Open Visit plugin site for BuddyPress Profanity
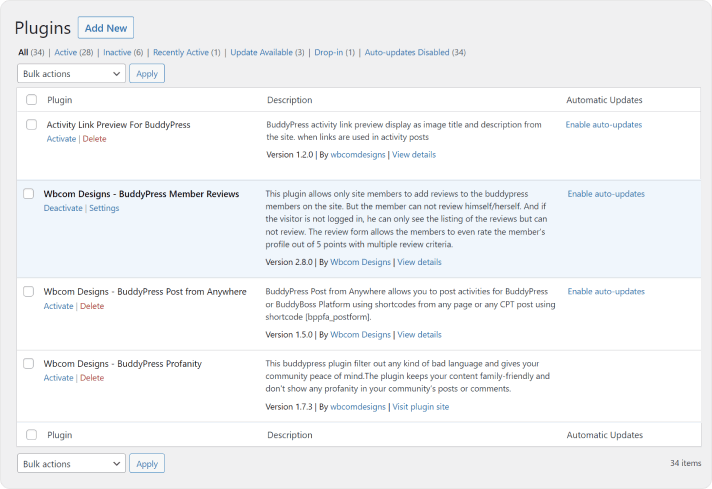The height and width of the screenshot is (489, 712). (x=421, y=407)
